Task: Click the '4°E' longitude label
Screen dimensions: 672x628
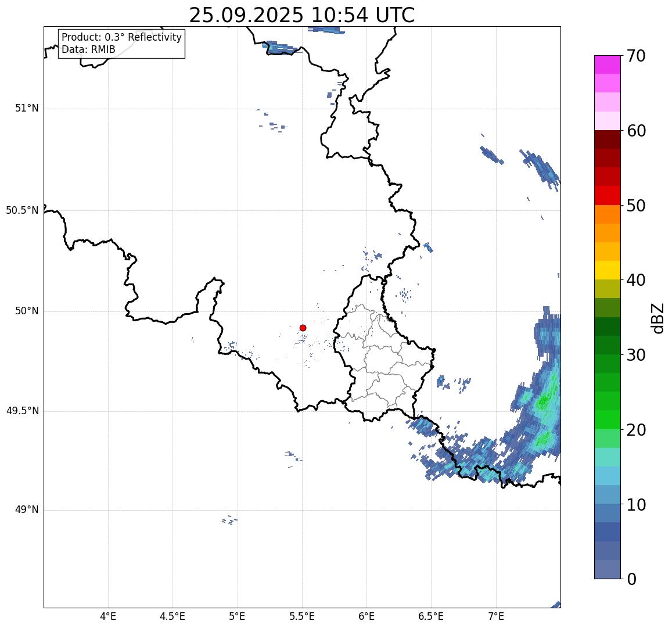Action: point(108,616)
